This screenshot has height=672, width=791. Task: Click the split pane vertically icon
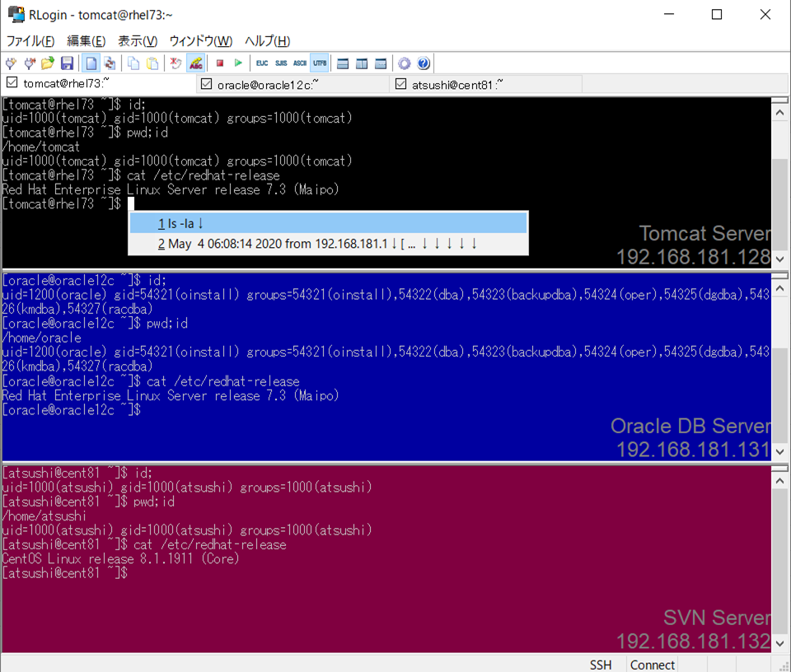click(x=362, y=63)
